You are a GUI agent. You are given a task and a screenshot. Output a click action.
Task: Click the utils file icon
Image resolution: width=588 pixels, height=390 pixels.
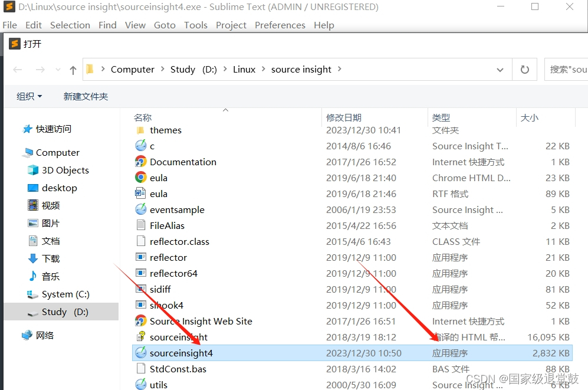pos(140,384)
